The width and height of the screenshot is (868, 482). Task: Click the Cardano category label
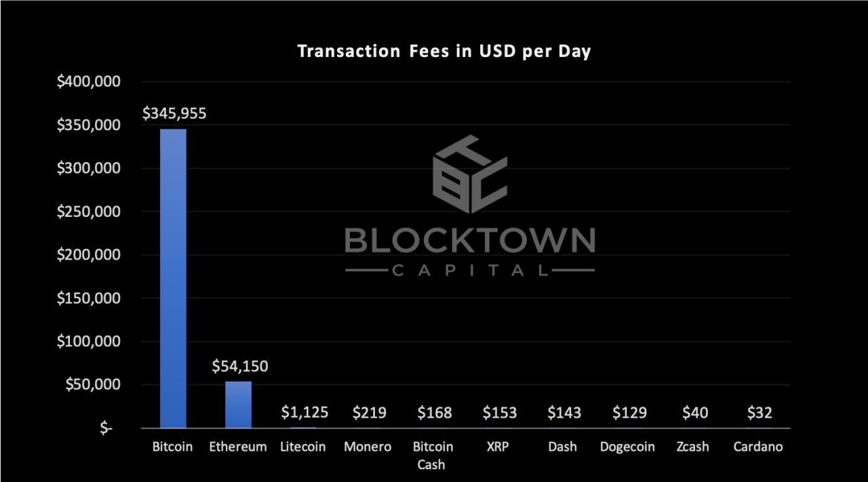tap(758, 447)
